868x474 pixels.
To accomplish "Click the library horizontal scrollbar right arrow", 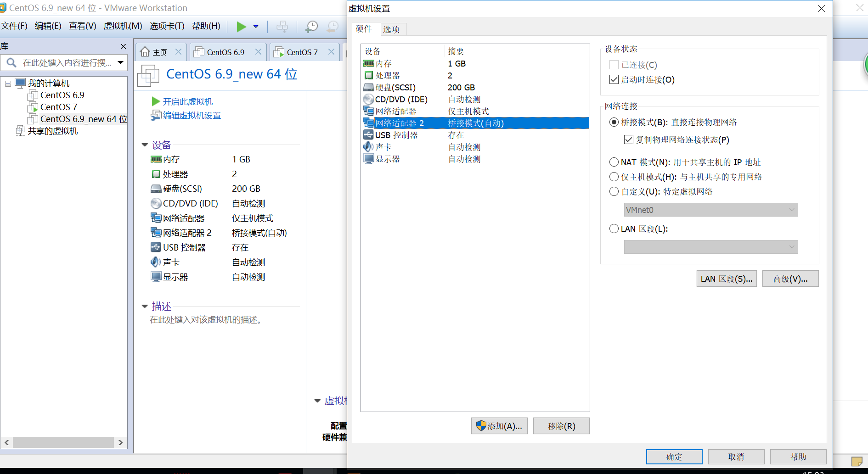I will [x=120, y=442].
